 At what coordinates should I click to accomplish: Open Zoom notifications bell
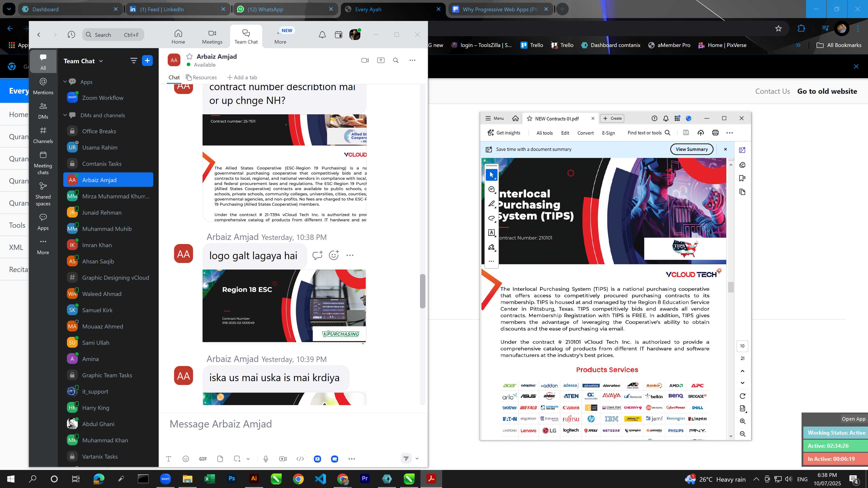tap(322, 34)
